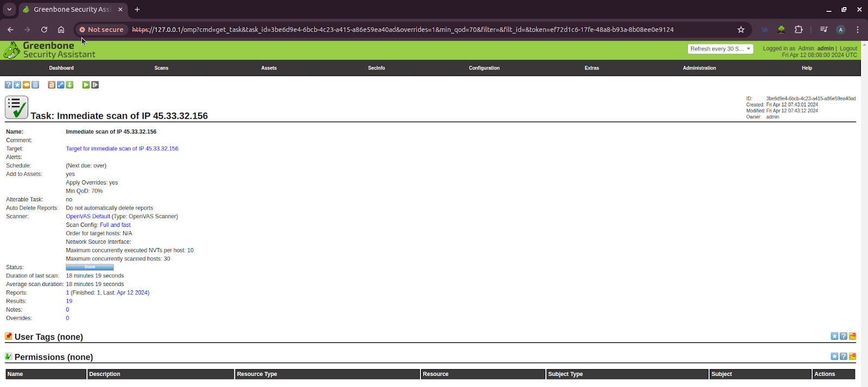Click the Description column header

pos(161,374)
